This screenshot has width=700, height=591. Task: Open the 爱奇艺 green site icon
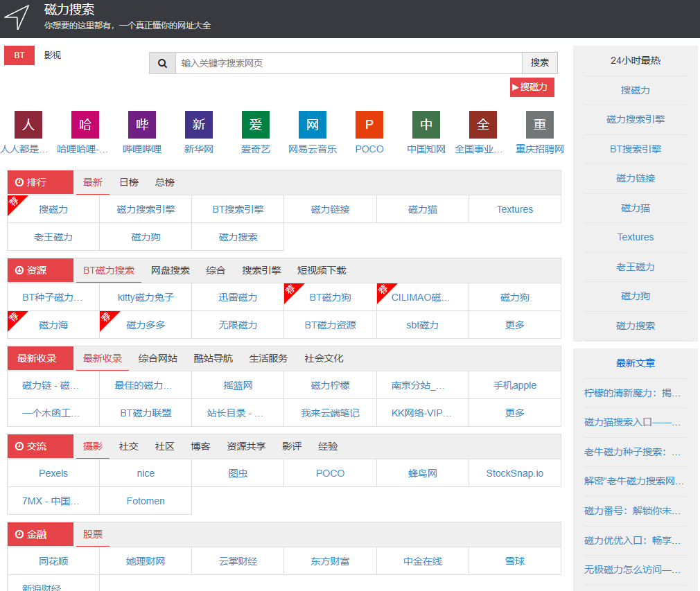(256, 125)
